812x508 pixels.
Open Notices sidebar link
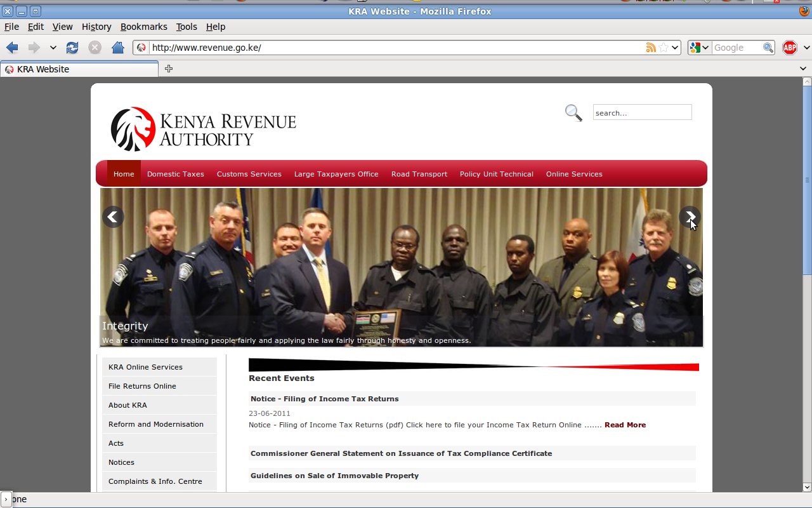click(x=159, y=462)
